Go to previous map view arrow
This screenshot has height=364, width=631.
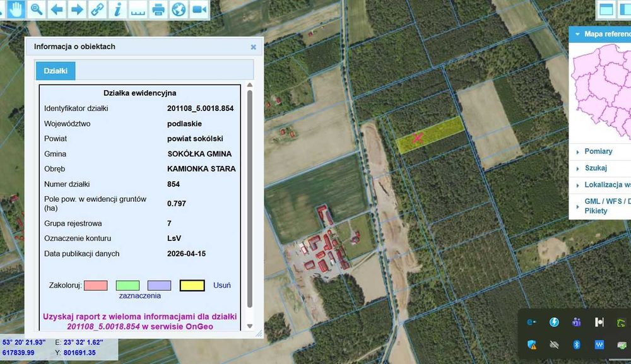pos(57,9)
